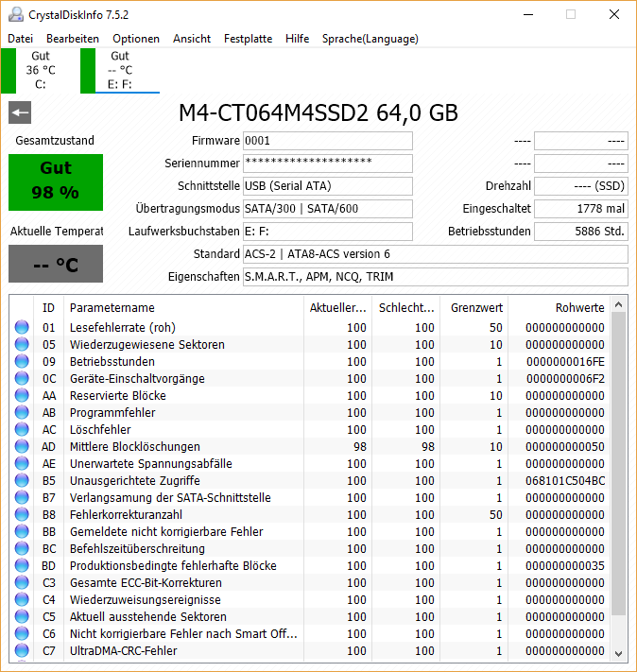Click status orb for Geräte-Einschaltvorgänge

coord(22,378)
